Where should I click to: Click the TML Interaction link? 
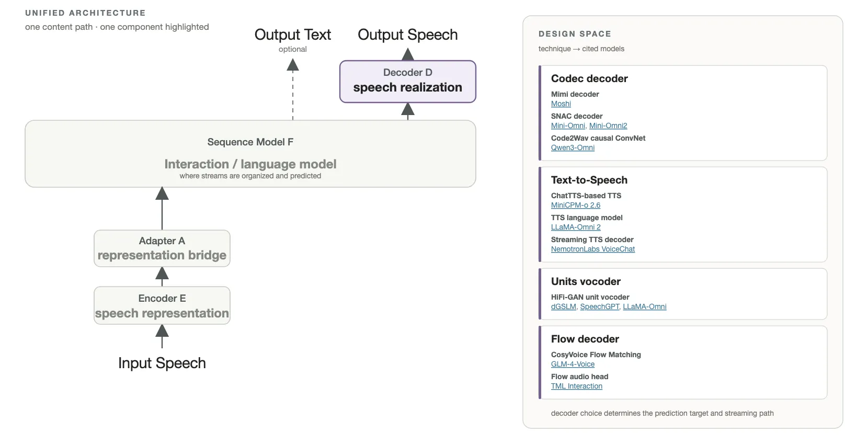pyautogui.click(x=577, y=386)
